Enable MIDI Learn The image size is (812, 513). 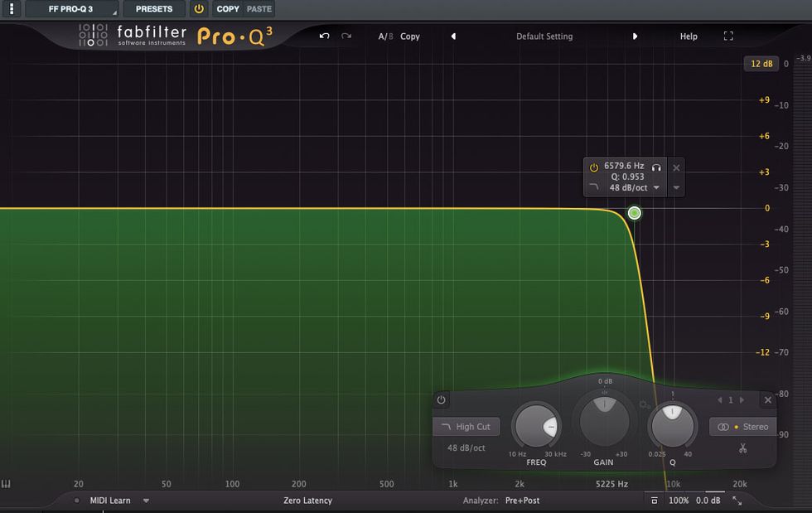point(110,501)
